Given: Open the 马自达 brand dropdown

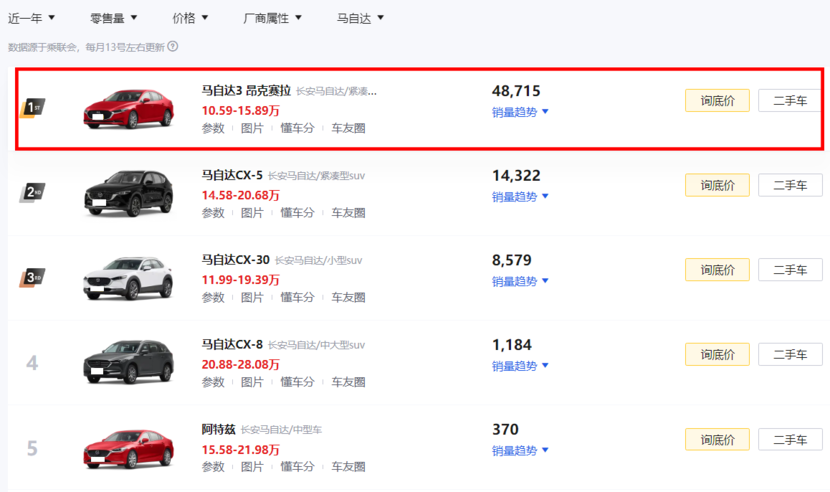Looking at the screenshot, I should click(360, 18).
